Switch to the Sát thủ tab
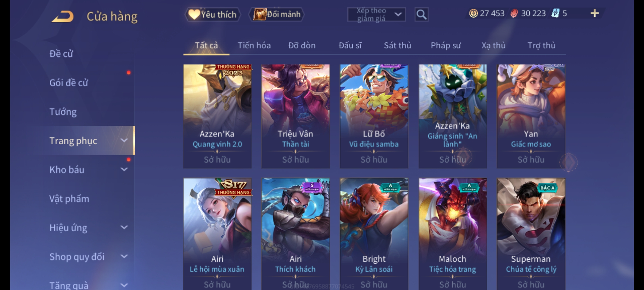This screenshot has width=644, height=290. pyautogui.click(x=397, y=45)
